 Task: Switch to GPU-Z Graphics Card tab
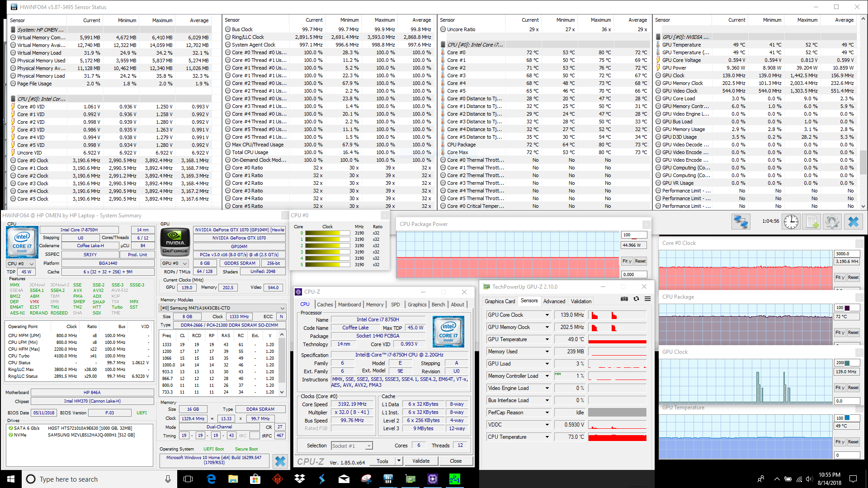point(500,301)
